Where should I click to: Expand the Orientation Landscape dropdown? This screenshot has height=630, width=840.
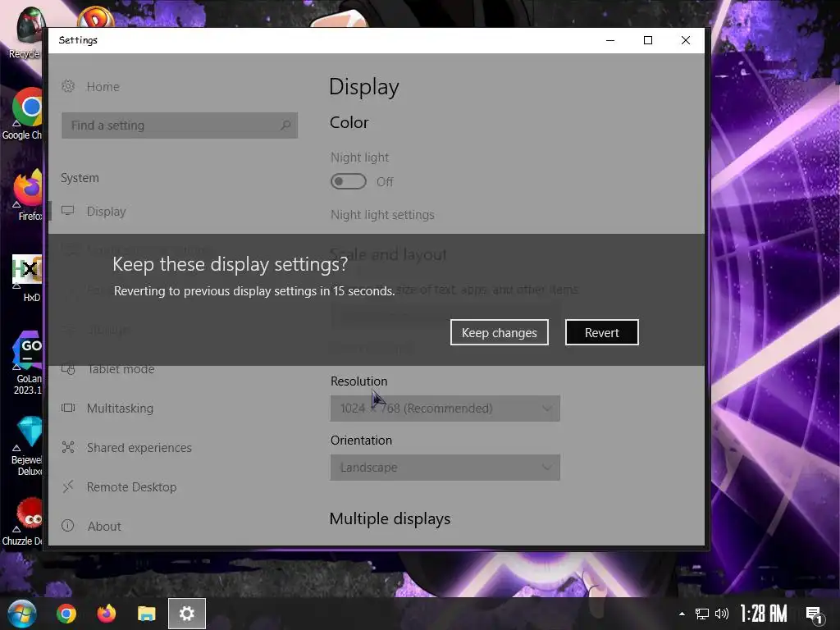(x=445, y=467)
